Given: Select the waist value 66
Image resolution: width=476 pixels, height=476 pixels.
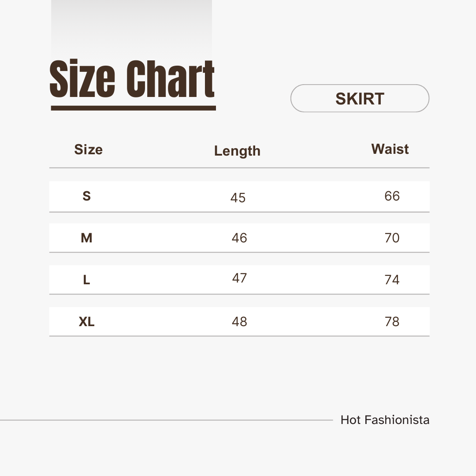Looking at the screenshot, I should [392, 196].
